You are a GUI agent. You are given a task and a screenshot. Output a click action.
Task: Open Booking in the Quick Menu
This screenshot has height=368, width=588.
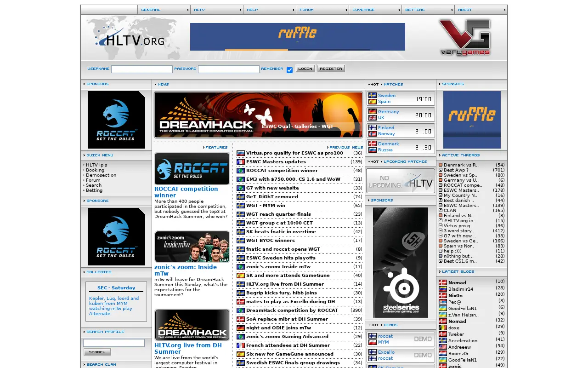95,170
